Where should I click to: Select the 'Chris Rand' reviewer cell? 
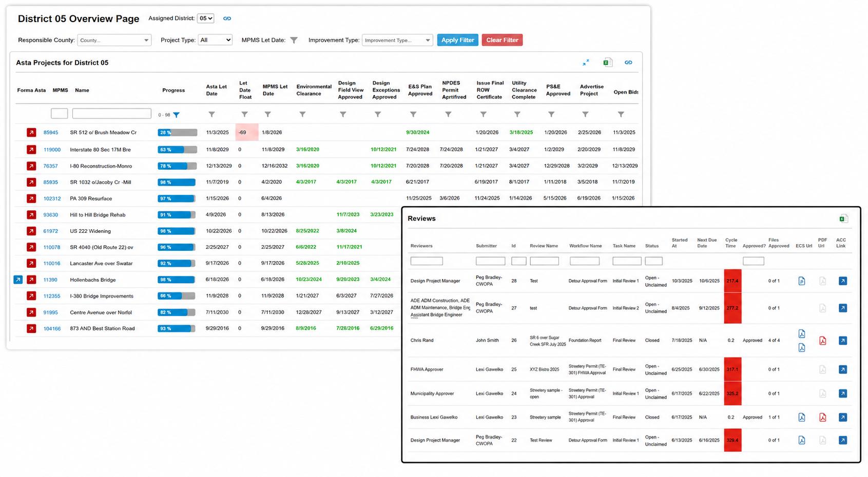pyautogui.click(x=422, y=340)
